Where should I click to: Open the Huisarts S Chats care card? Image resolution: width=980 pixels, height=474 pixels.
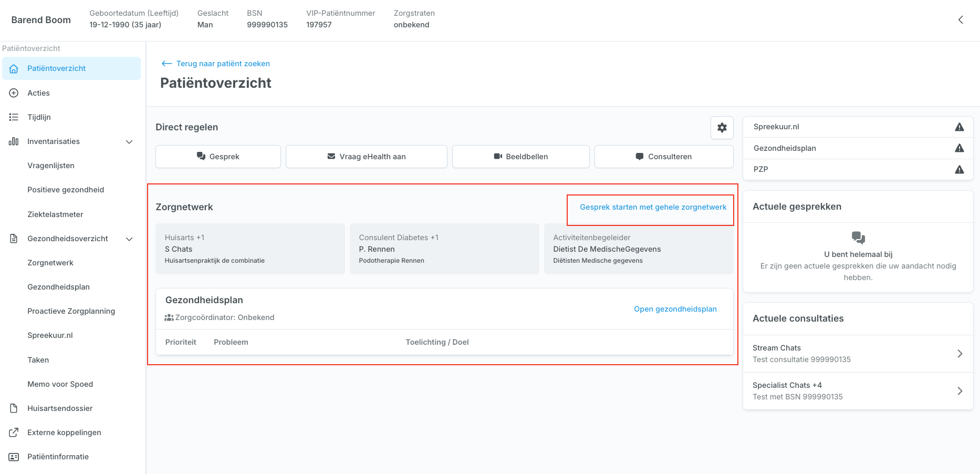point(250,249)
